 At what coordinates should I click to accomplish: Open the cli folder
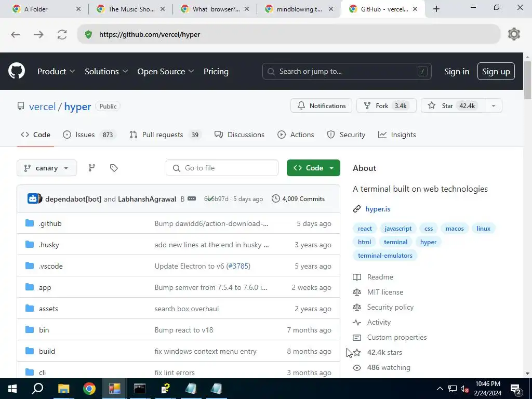[x=43, y=373]
